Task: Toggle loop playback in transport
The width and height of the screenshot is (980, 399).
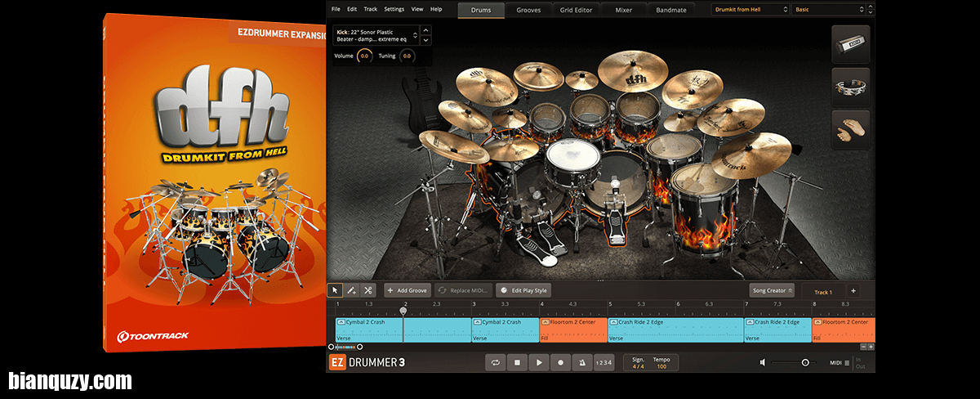Action: pos(495,362)
